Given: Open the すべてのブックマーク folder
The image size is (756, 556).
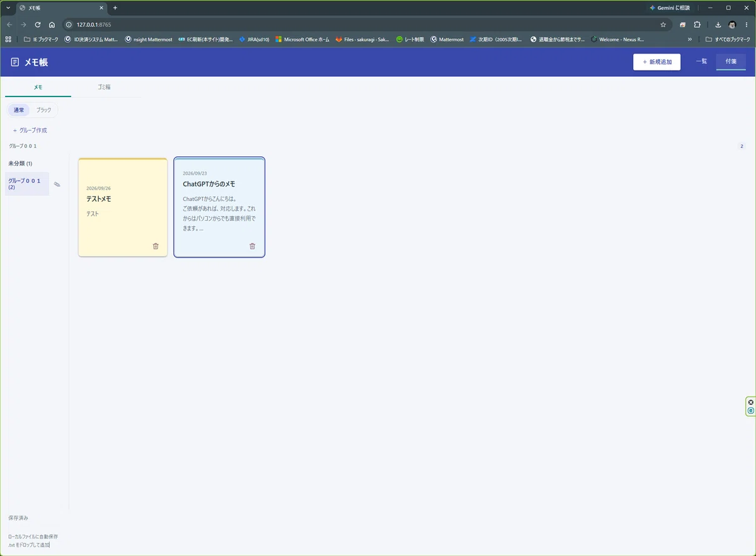Looking at the screenshot, I should coord(728,39).
